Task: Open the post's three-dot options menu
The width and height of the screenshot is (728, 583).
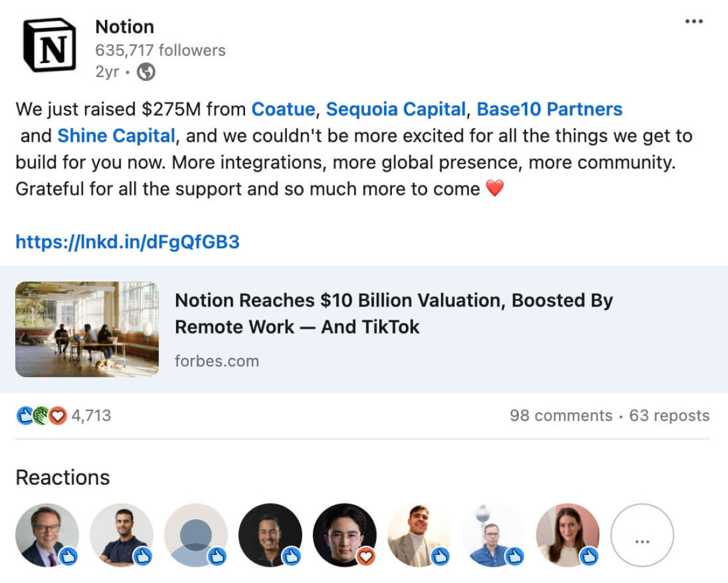Action: pos(693,22)
